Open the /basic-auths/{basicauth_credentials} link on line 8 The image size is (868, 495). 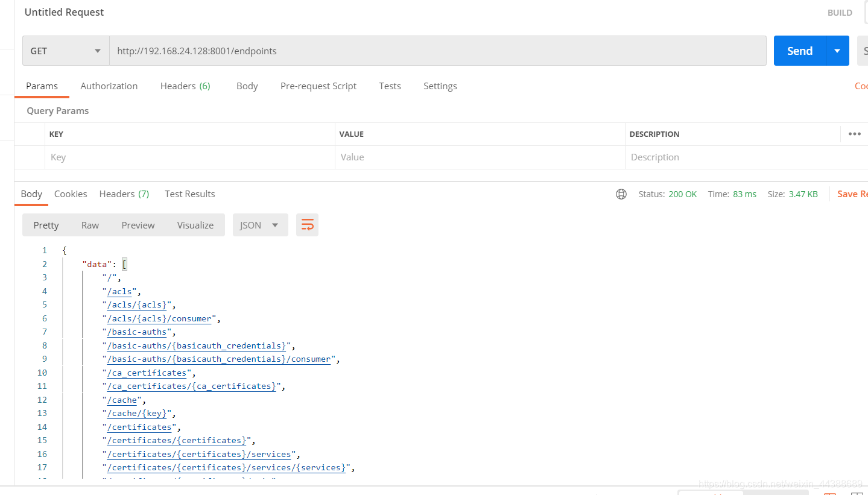click(x=197, y=345)
